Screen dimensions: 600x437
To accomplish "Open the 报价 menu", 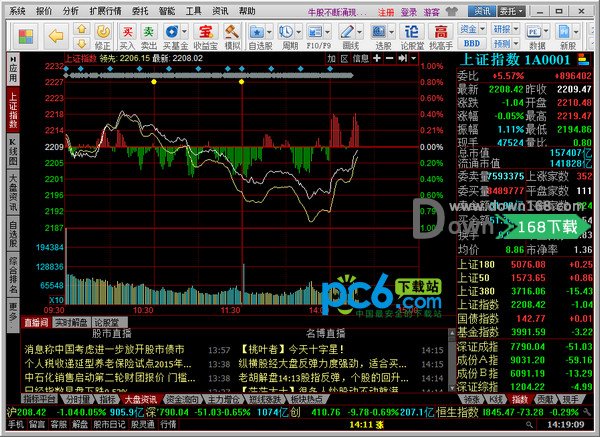I will [x=44, y=11].
